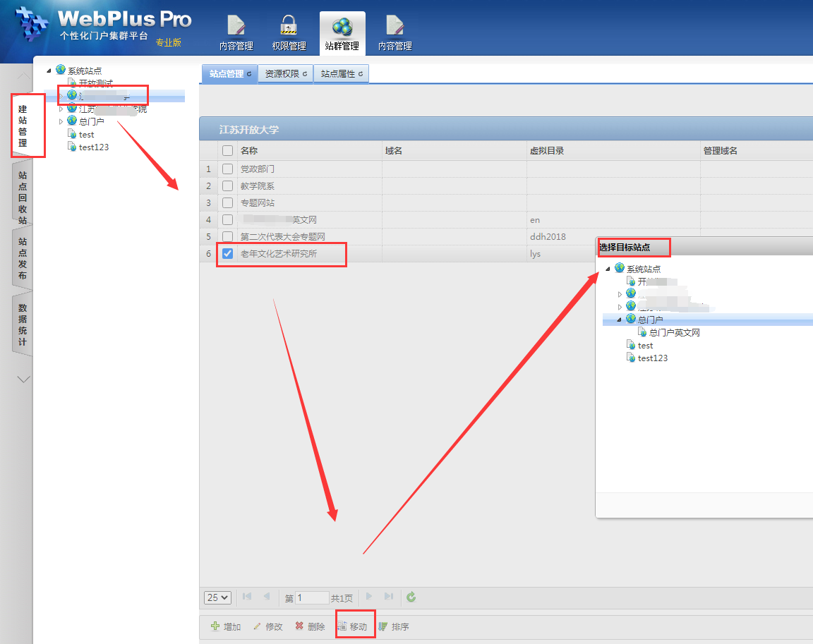Image resolution: width=813 pixels, height=644 pixels.
Task: Collapse 总门户 node in 选择目标站点 dialog
Action: pyautogui.click(x=620, y=320)
